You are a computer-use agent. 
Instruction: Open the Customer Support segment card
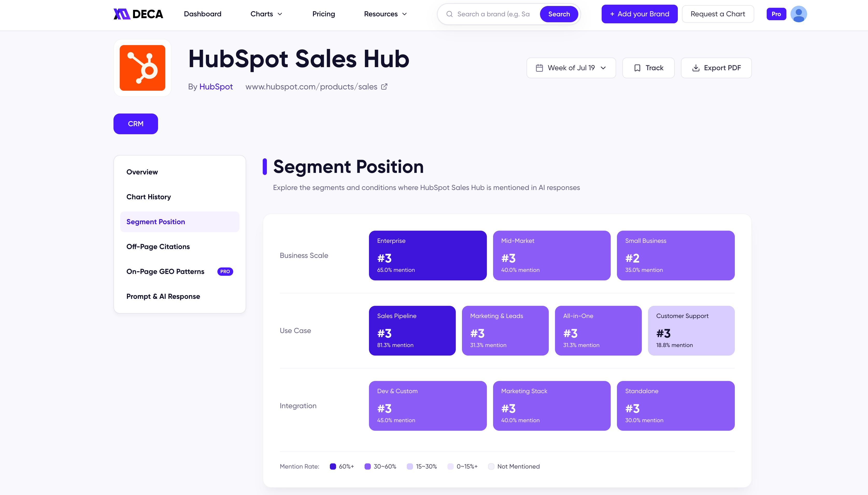[x=691, y=331]
